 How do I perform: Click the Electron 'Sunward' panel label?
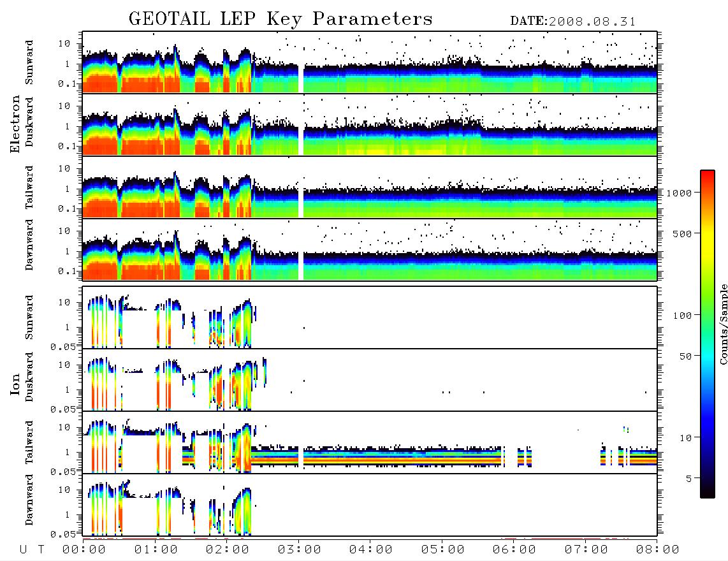[29, 62]
